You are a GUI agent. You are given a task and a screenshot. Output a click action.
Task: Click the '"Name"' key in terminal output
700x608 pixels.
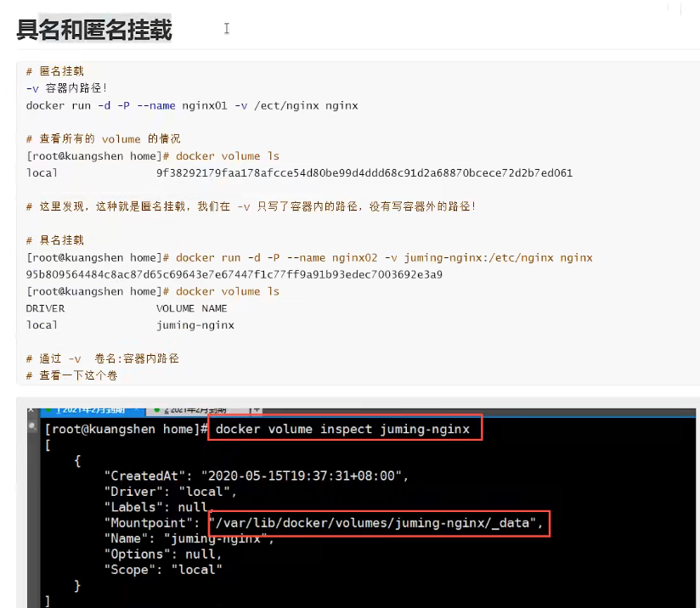[126, 538]
